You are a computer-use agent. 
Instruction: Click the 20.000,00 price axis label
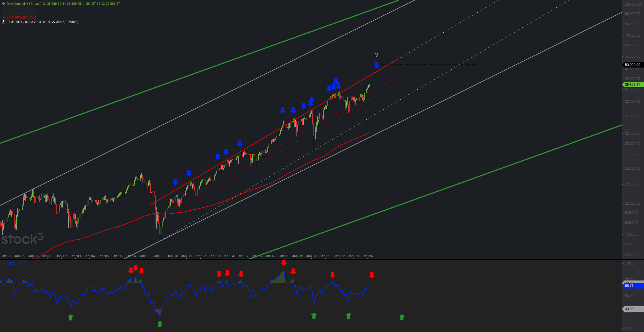coord(633,144)
